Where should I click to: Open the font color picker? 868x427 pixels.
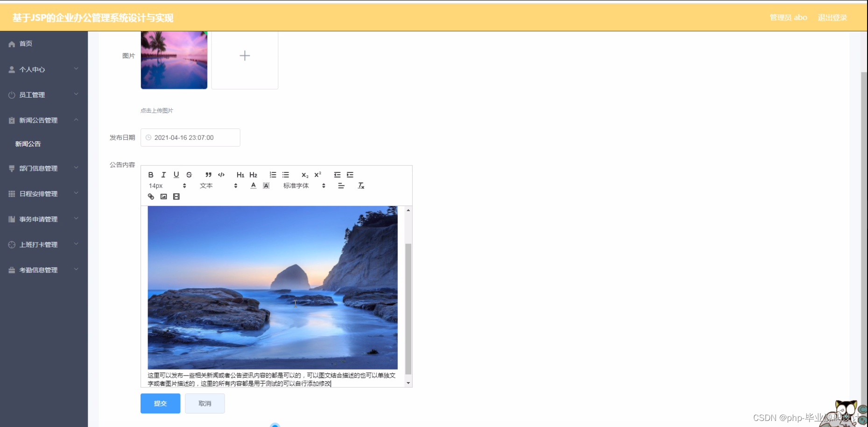[253, 185]
